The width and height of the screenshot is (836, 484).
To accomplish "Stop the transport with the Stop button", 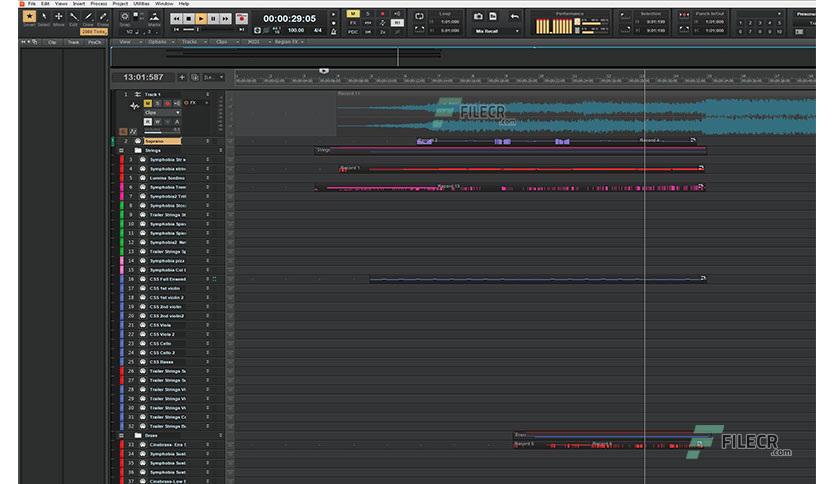I will [189, 19].
